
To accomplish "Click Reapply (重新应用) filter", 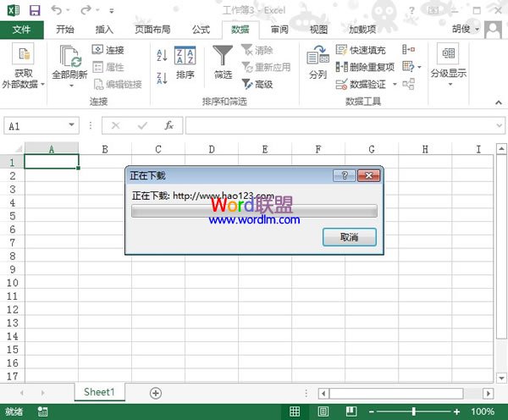I will point(266,67).
